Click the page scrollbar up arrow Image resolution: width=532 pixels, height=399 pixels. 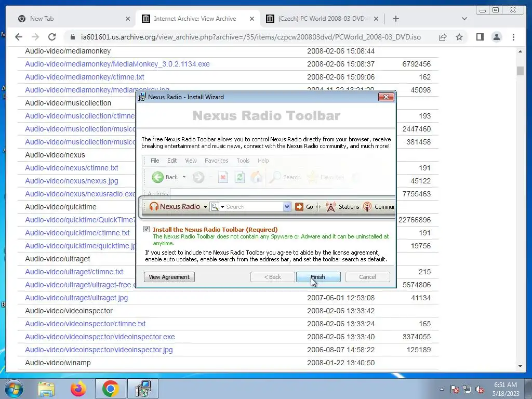[x=520, y=51]
